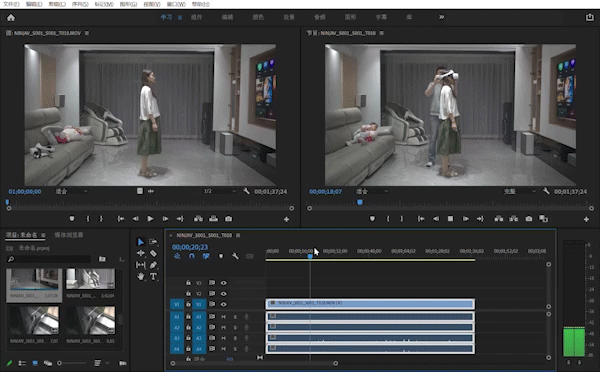Screen dimensions: 600x372
Task: Toggle V1 track output eye icon
Action: click(223, 304)
